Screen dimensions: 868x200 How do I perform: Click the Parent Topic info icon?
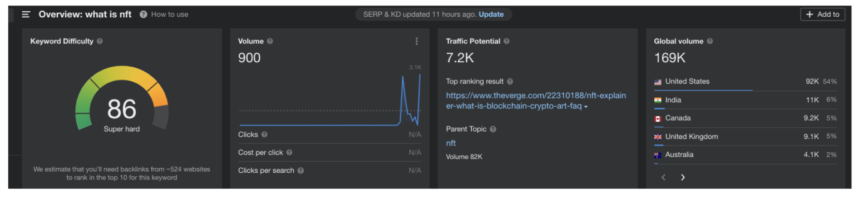[x=493, y=129]
